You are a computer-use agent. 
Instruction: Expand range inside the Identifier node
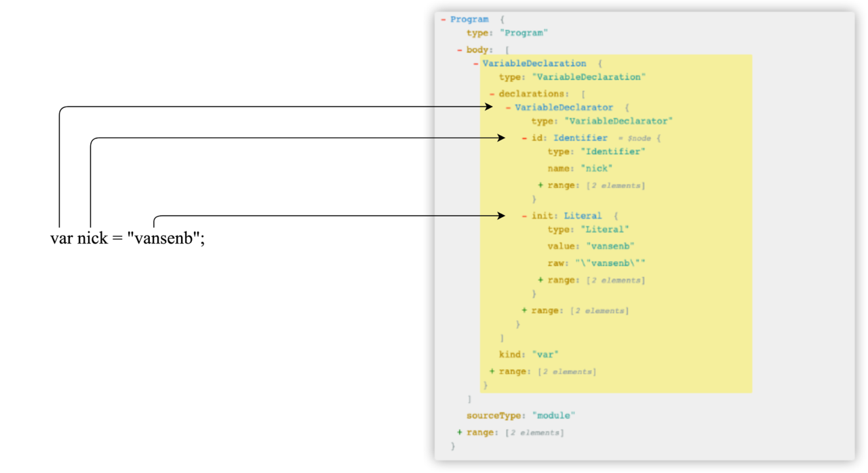(x=540, y=185)
